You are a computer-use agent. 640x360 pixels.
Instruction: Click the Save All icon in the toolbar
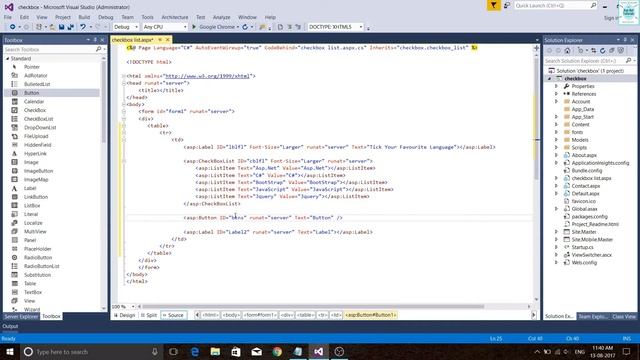pyautogui.click(x=70, y=27)
